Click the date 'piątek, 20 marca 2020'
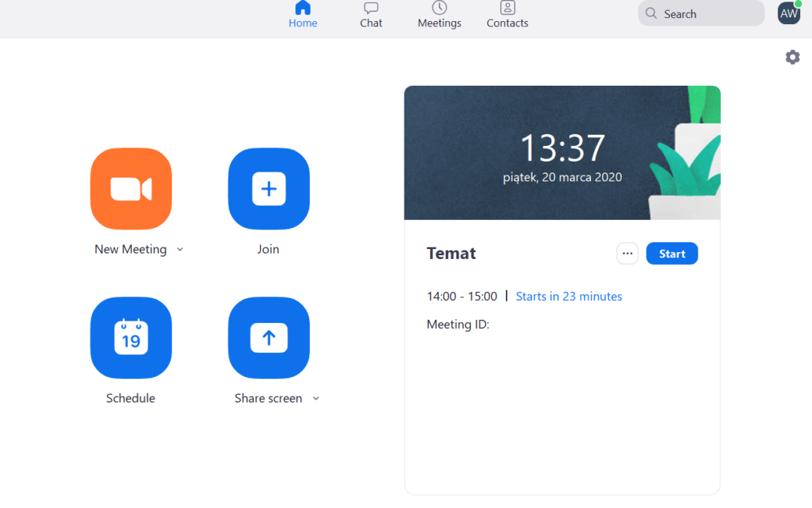Screen dimensions: 812x508 click(562, 178)
